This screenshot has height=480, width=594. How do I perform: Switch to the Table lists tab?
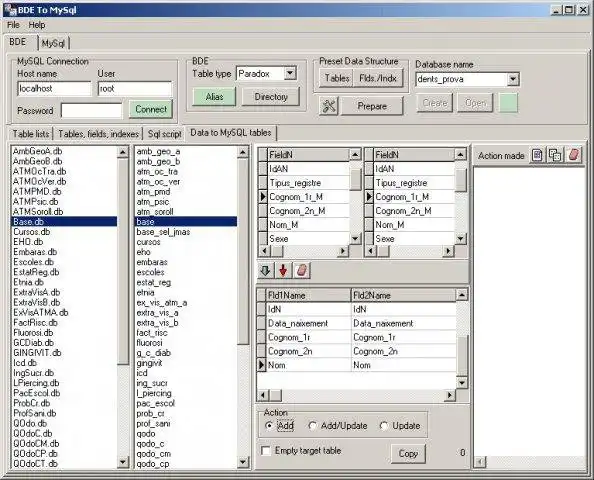click(x=31, y=134)
